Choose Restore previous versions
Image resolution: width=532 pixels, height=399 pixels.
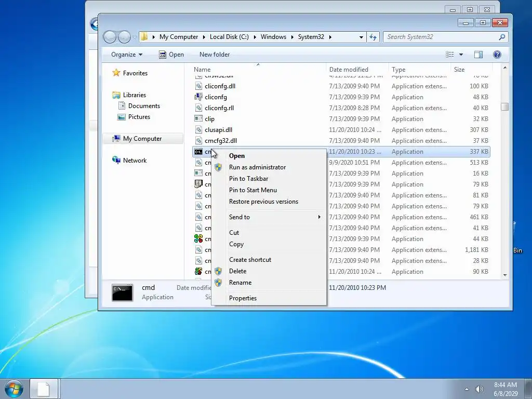coord(269,202)
